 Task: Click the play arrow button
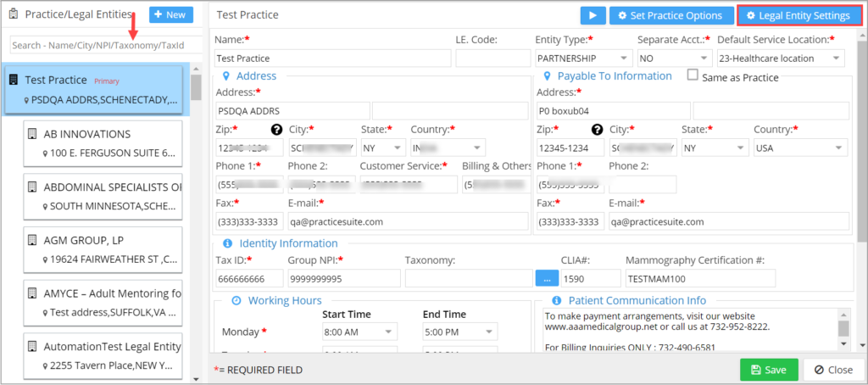pos(593,15)
